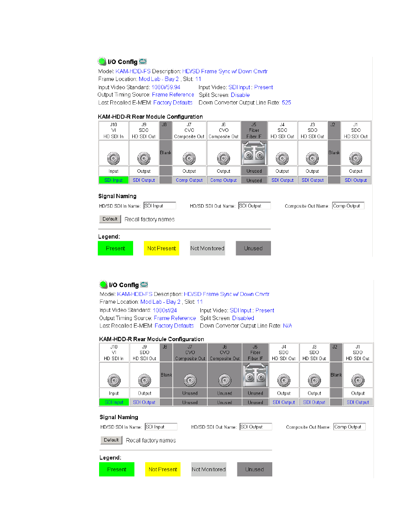Click J1 BNC connector in upper rear module

click(355, 159)
